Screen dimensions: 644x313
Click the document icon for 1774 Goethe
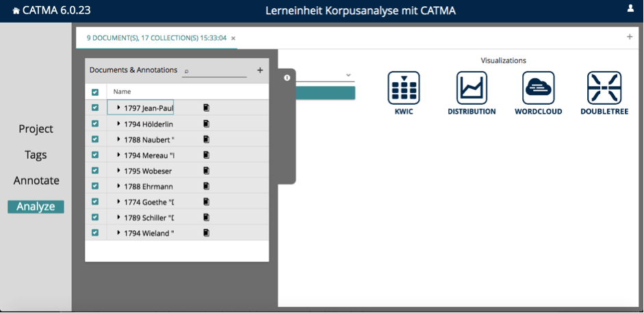click(x=206, y=201)
